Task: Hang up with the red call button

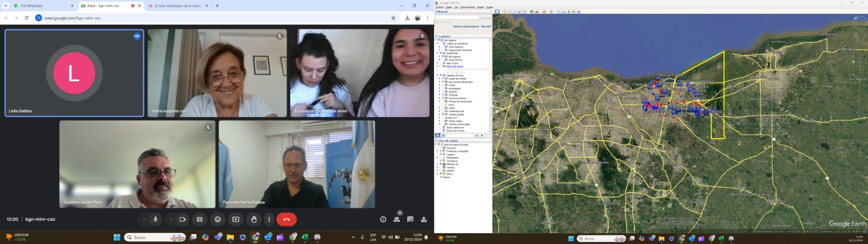Action: click(286, 220)
